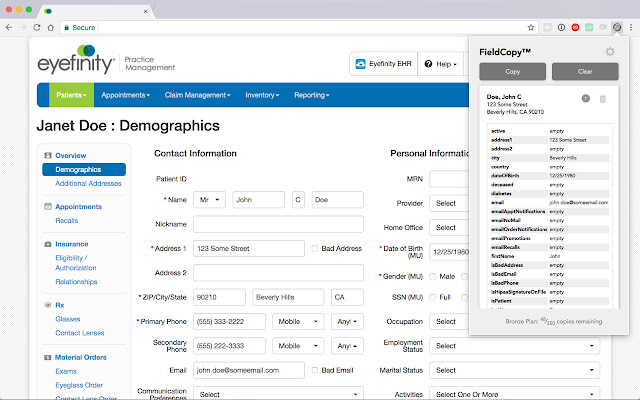Open the name title Mr dropdown
640x400 pixels.
coord(209,200)
